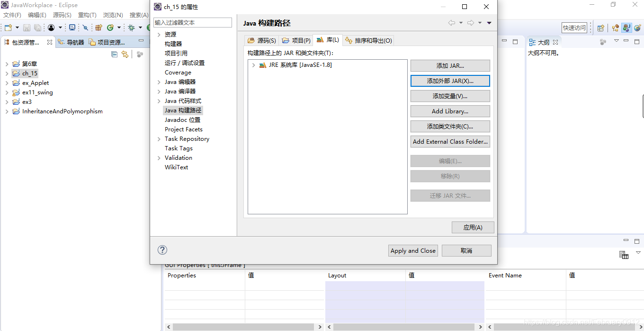Select WikiText in properties tree

click(177, 167)
